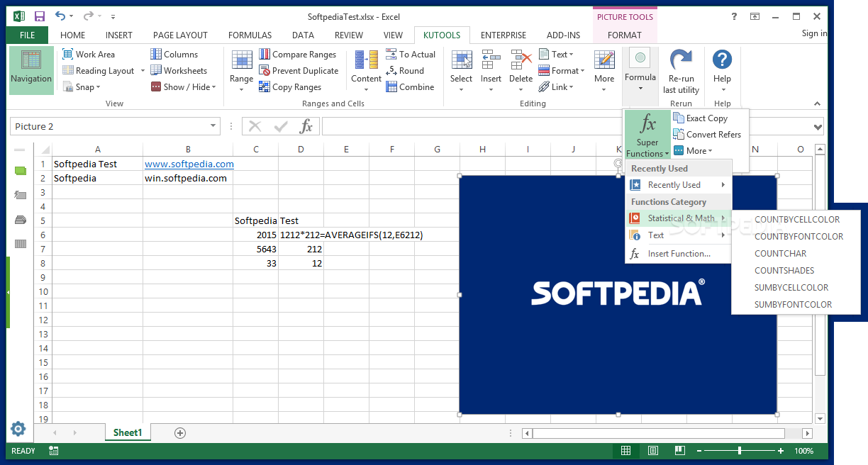Open More editing tools

[604, 70]
